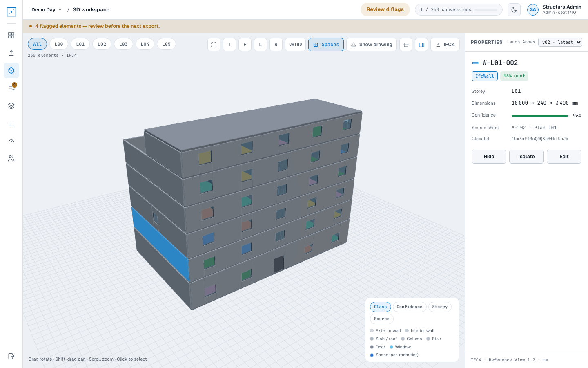This screenshot has width=588, height=368.
Task: Click the Space per-room tint swatch
Action: [372, 355]
